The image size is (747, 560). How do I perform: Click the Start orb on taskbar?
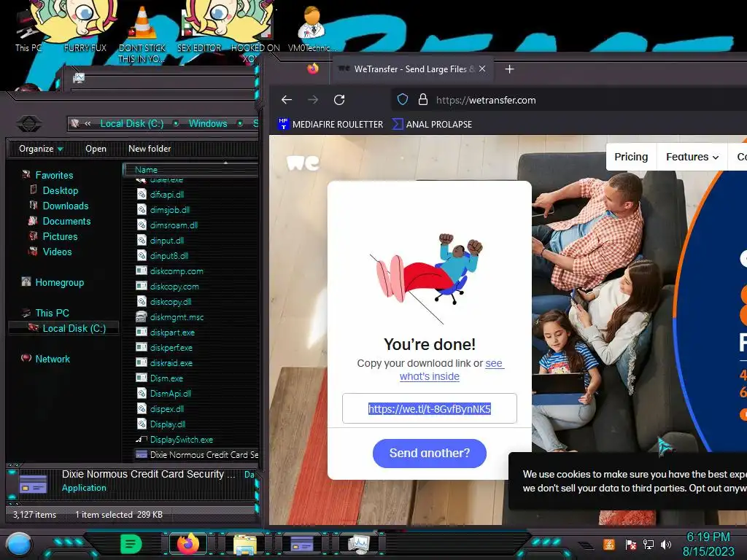pyautogui.click(x=18, y=545)
